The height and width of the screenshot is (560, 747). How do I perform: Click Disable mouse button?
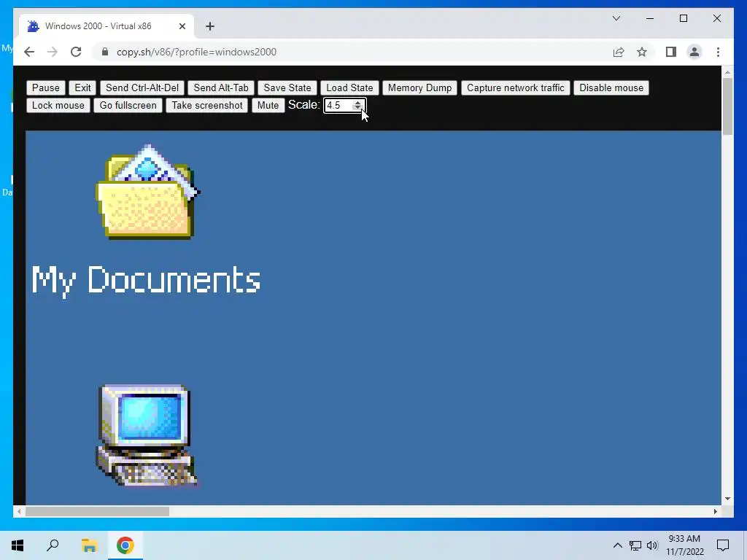tap(611, 87)
